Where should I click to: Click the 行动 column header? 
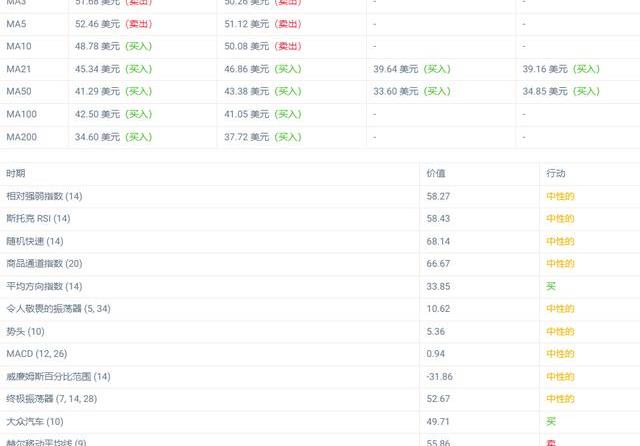[x=556, y=174]
